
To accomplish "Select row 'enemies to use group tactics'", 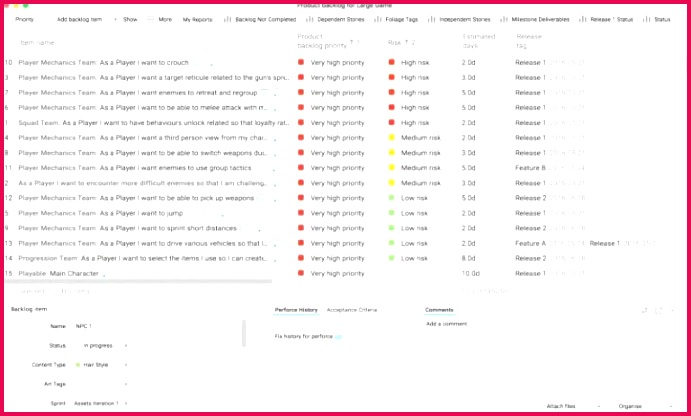I will pyautogui.click(x=135, y=167).
